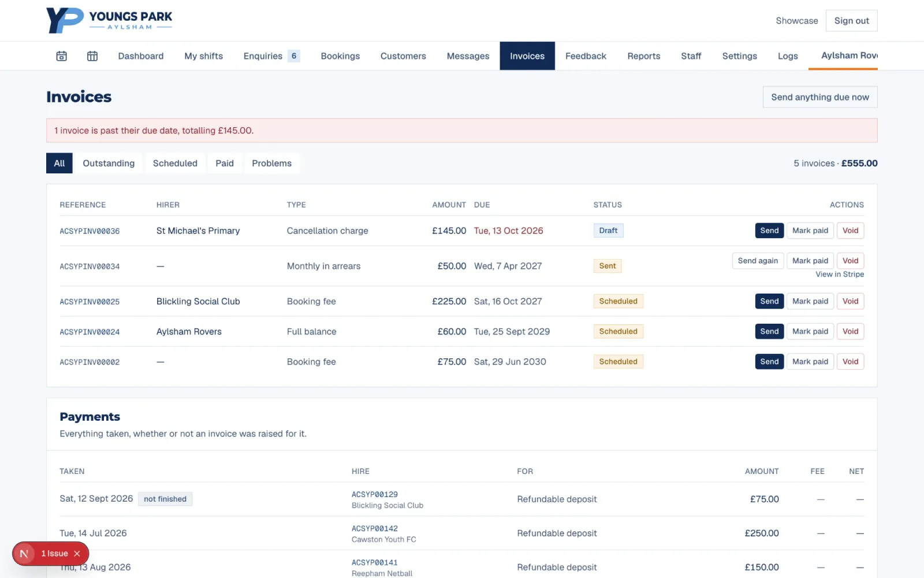Open the Feedback page

coord(586,56)
